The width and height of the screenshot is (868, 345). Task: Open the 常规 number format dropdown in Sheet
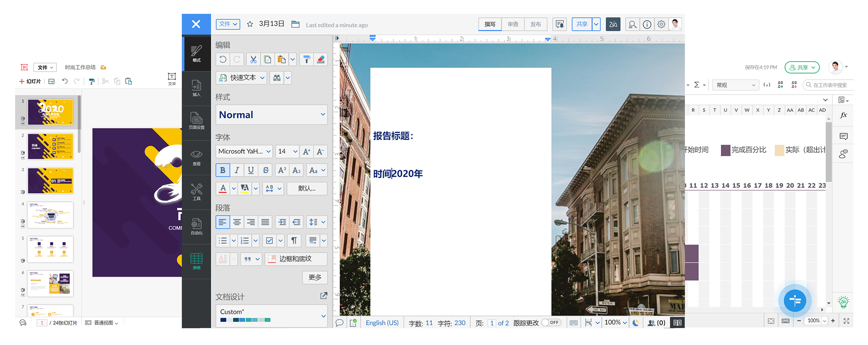(736, 85)
